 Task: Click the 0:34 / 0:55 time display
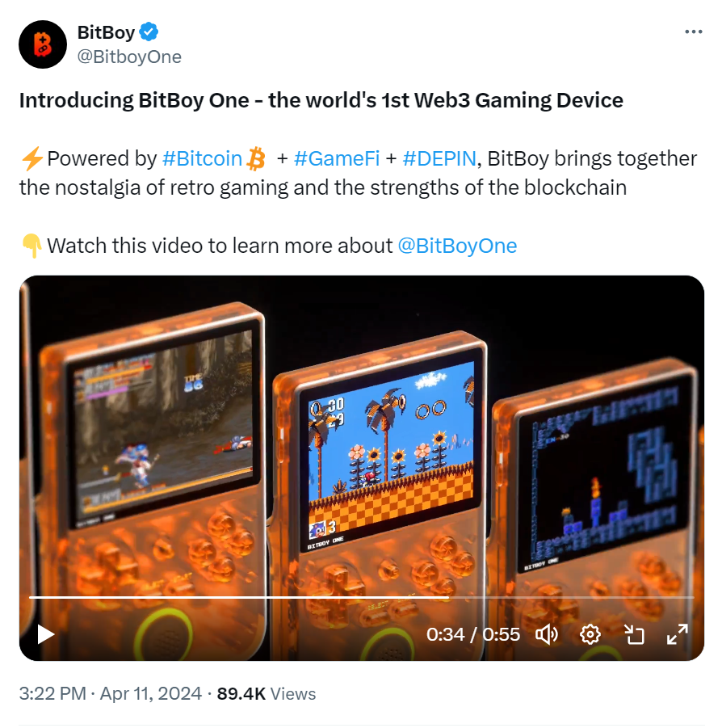click(473, 634)
